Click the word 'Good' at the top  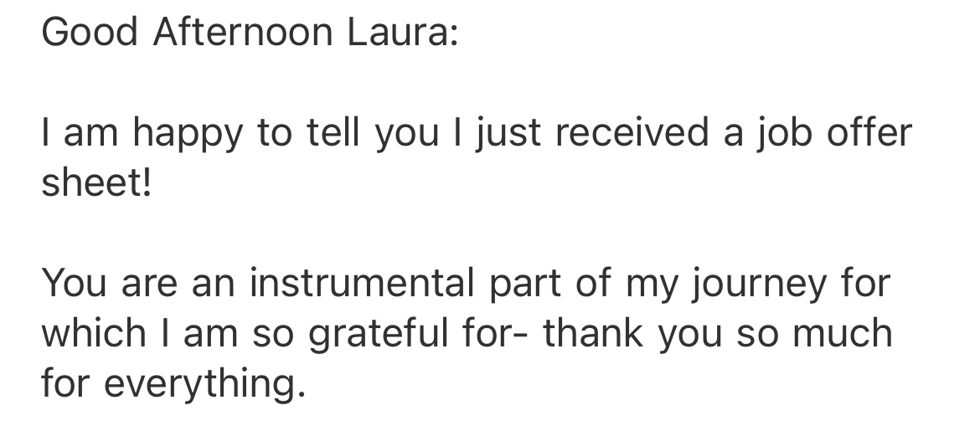pyautogui.click(x=90, y=31)
